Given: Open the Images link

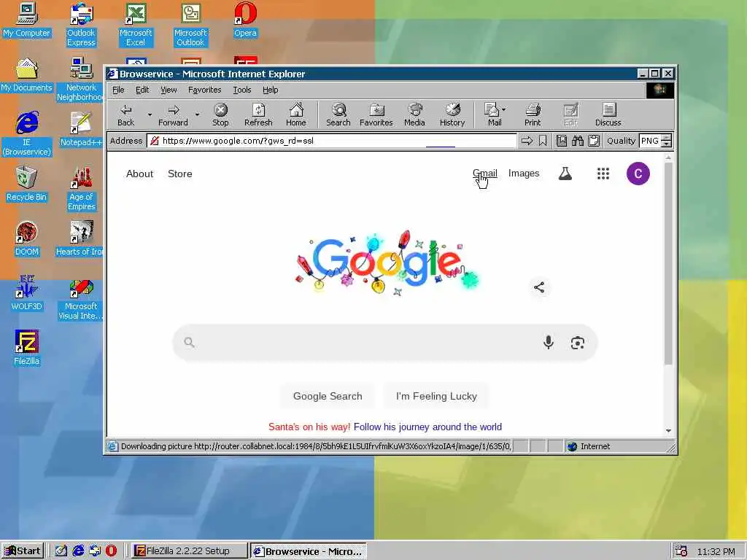Looking at the screenshot, I should (x=524, y=174).
